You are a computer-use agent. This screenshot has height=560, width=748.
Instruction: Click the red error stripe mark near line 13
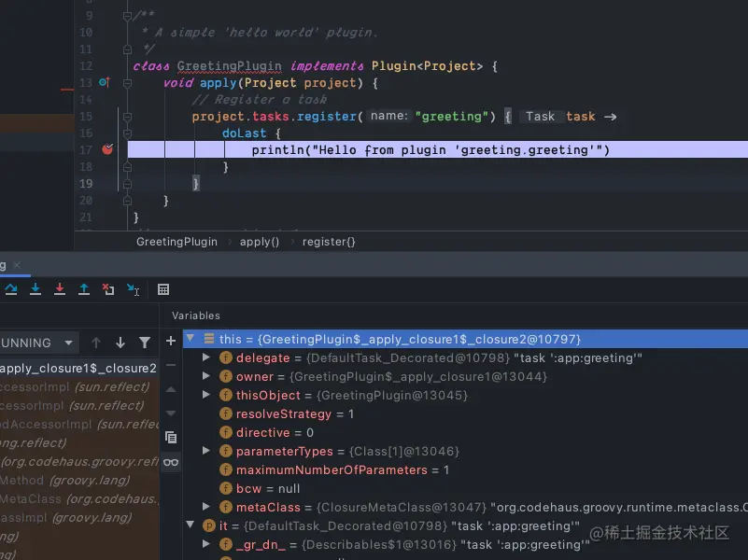pos(67,90)
